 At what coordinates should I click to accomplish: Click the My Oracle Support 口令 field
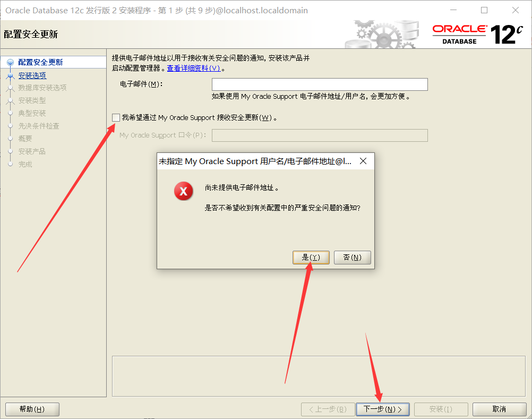[320, 135]
